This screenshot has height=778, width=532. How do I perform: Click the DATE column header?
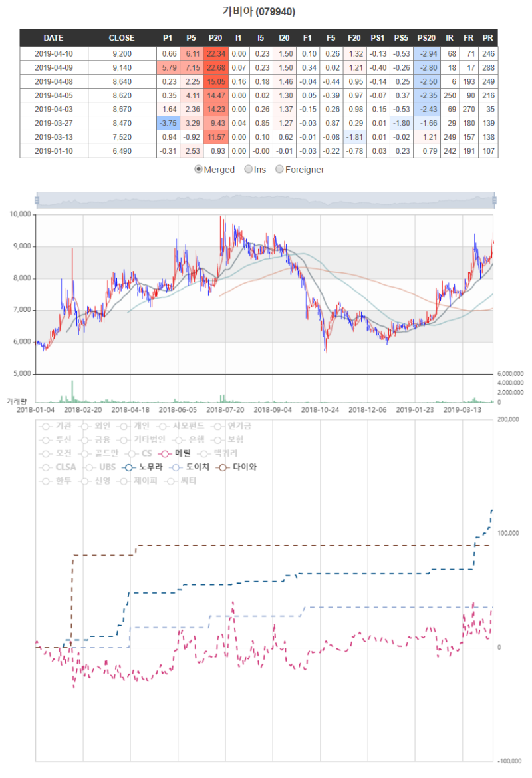point(54,38)
